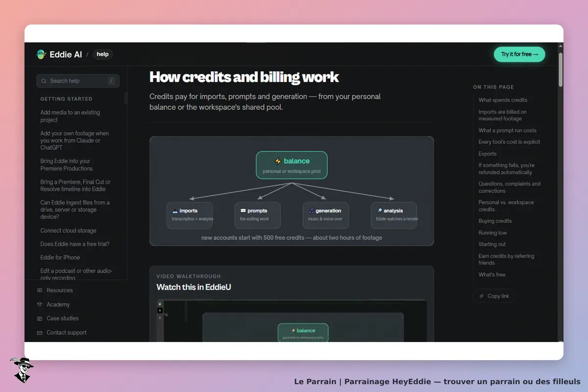Open the Eddie for iPhone article

click(60, 257)
